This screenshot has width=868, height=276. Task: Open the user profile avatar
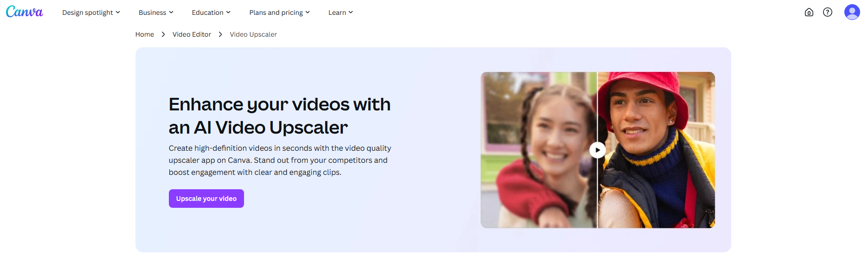click(x=852, y=12)
